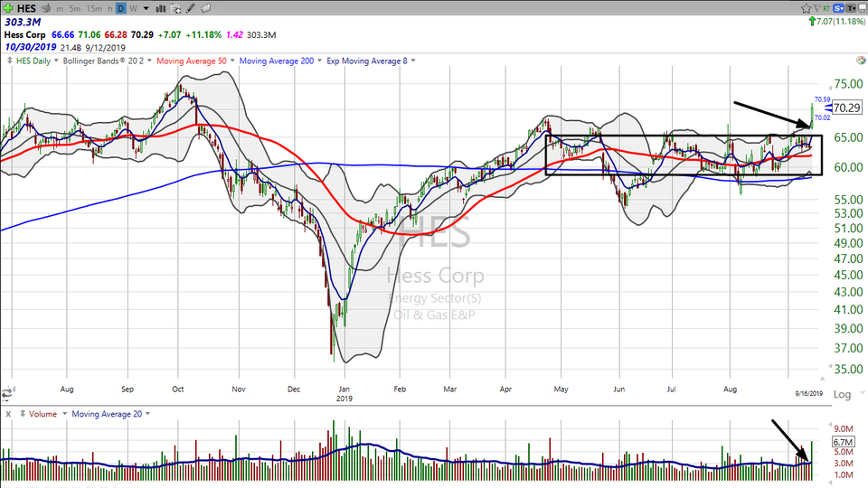868x488 pixels.
Task: Switch to the Daily (D) timeframe
Action: 121,8
